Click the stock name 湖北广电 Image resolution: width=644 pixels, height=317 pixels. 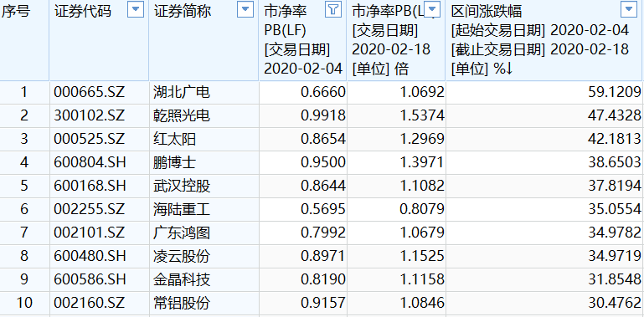coord(182,92)
